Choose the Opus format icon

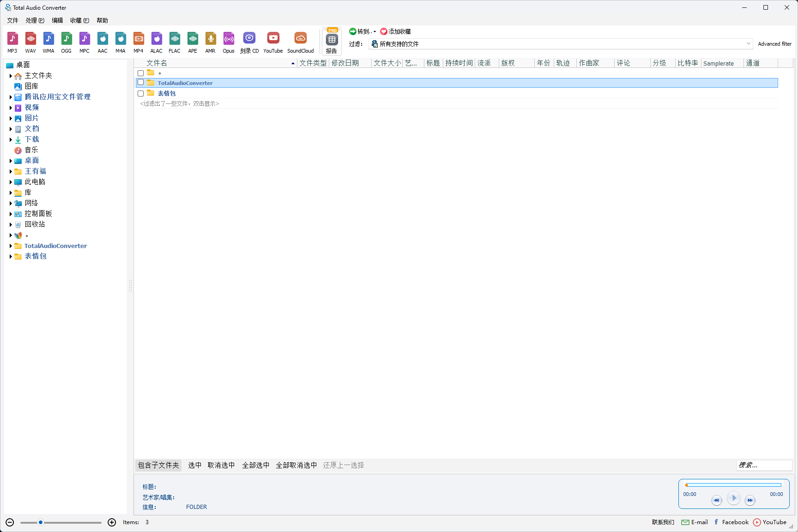pos(229,42)
